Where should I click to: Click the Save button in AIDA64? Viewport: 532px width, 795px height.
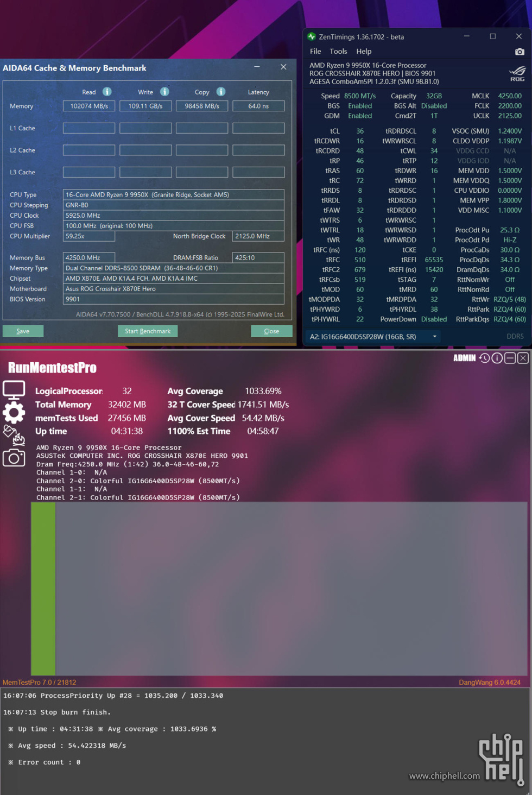click(23, 331)
